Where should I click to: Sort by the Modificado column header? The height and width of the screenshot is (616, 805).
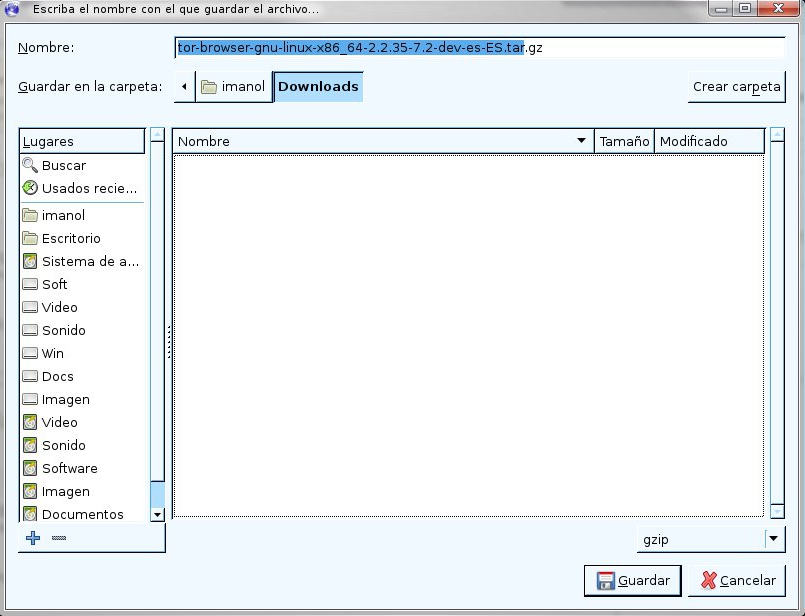[710, 141]
